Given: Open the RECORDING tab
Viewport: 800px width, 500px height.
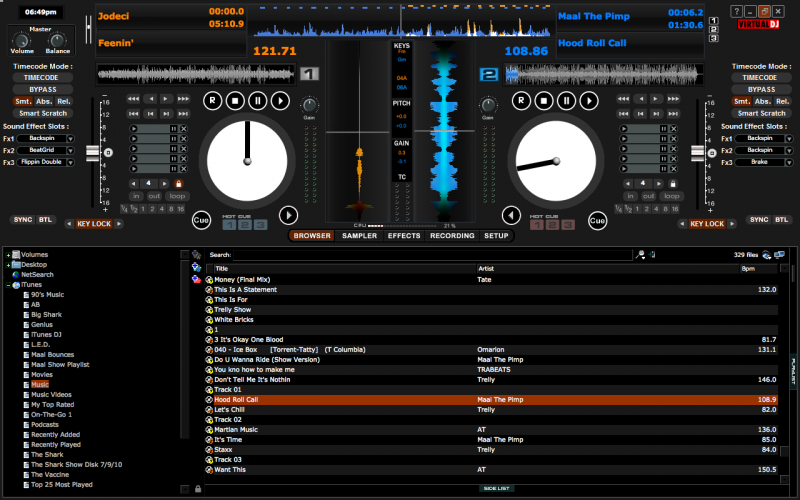Looking at the screenshot, I should click(452, 236).
